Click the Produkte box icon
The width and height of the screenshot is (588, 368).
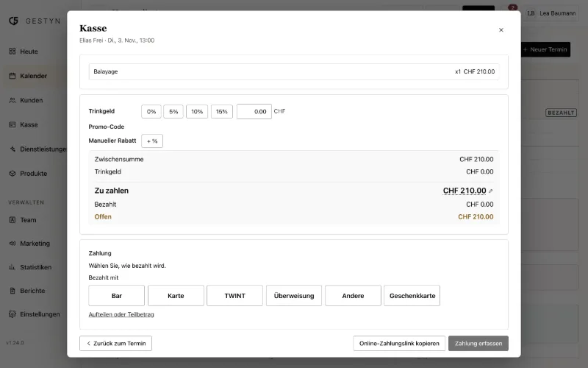[12, 174]
